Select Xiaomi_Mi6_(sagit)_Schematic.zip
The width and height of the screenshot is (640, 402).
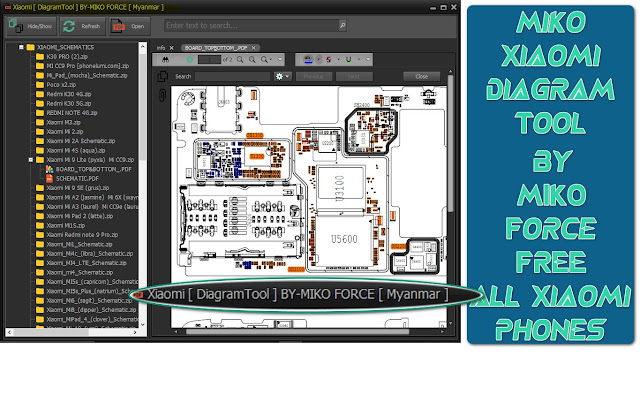click(x=89, y=301)
